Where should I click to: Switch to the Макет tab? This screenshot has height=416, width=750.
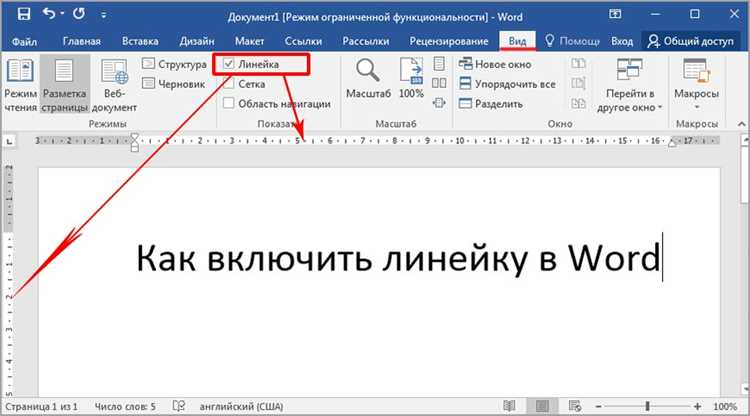pos(249,41)
